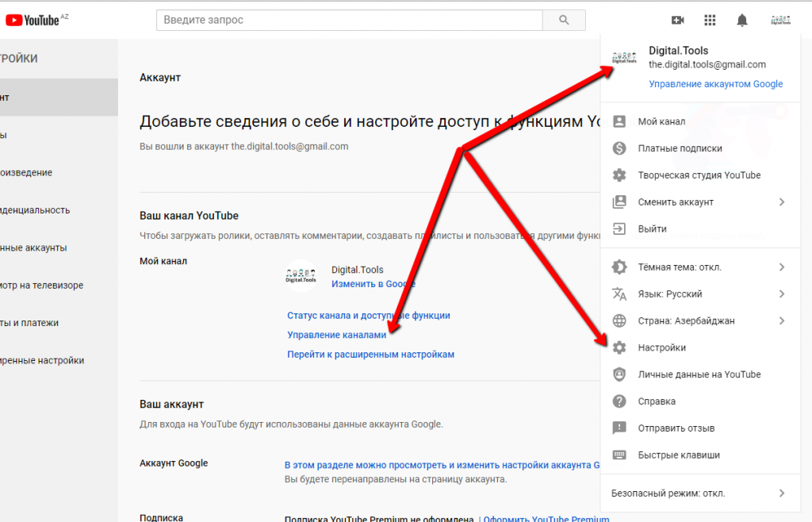Click the Google account settings link under Аккаунт Google
The image size is (812, 522).
tap(442, 465)
